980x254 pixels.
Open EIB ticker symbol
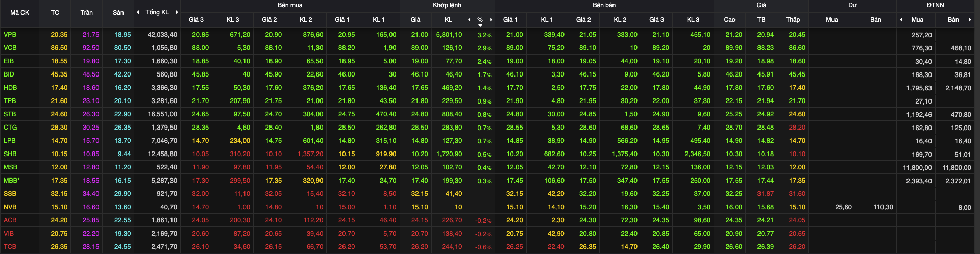(9, 61)
